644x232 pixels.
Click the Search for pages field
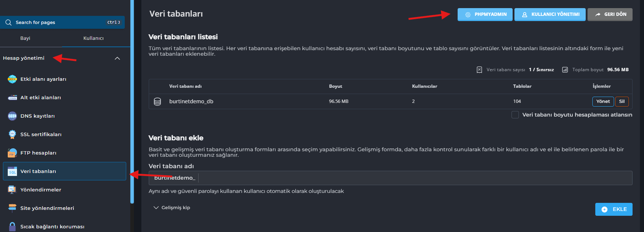point(59,22)
